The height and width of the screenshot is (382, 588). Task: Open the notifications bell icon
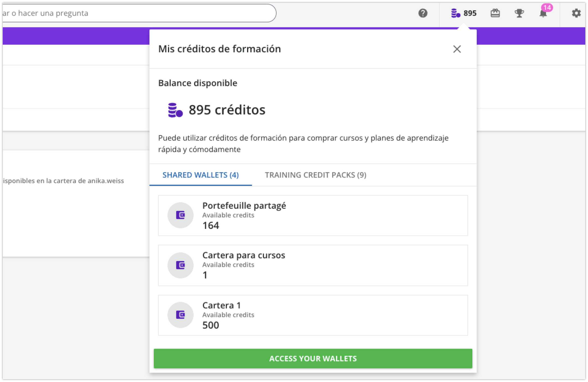[543, 14]
